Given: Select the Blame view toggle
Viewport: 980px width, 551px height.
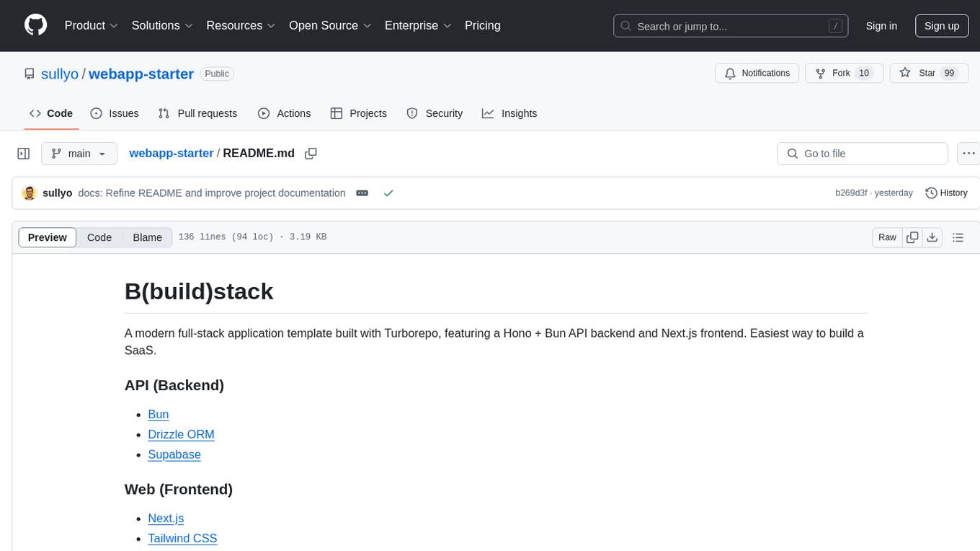Looking at the screenshot, I should pos(147,237).
